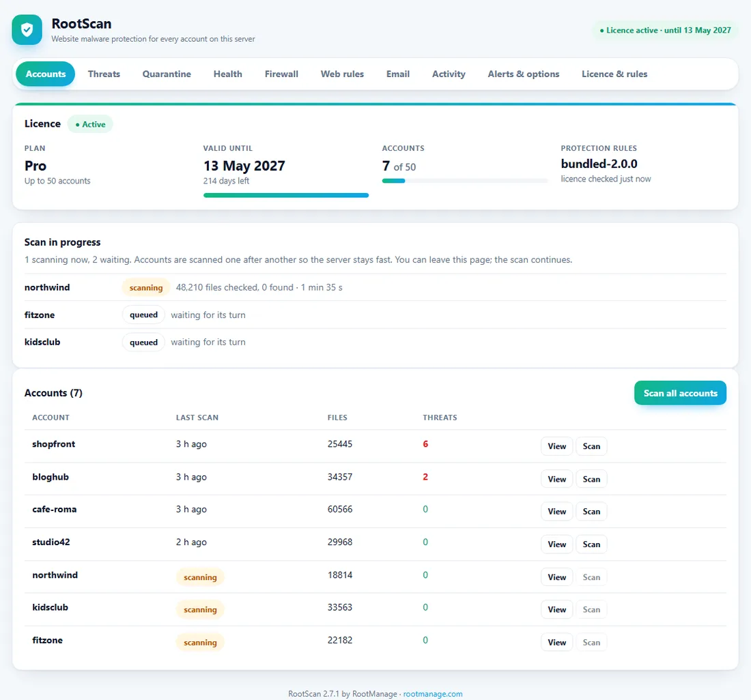Screen dimensions: 751x700
Task: Click file count 60566
Action: 340,509
